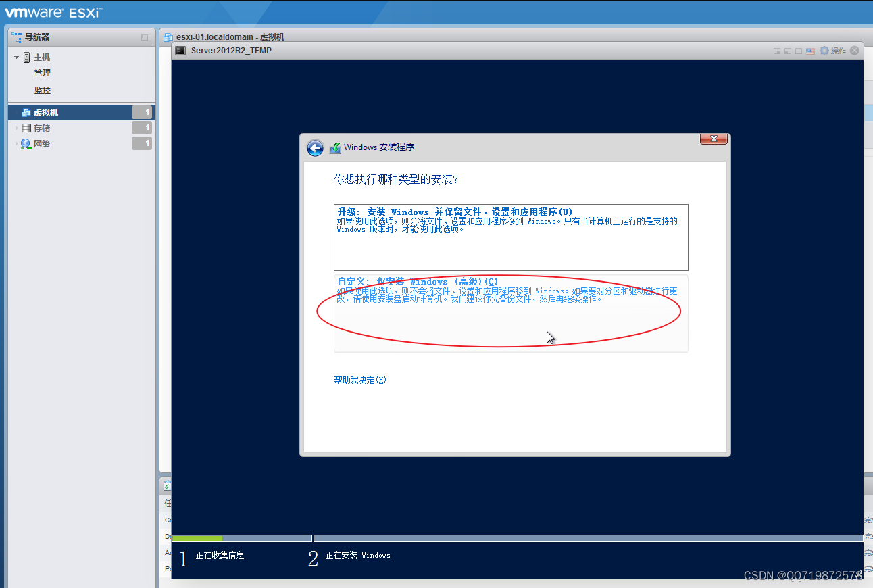Open 管理 under 主机
Viewport: 873px width, 588px height.
pyautogui.click(x=43, y=73)
